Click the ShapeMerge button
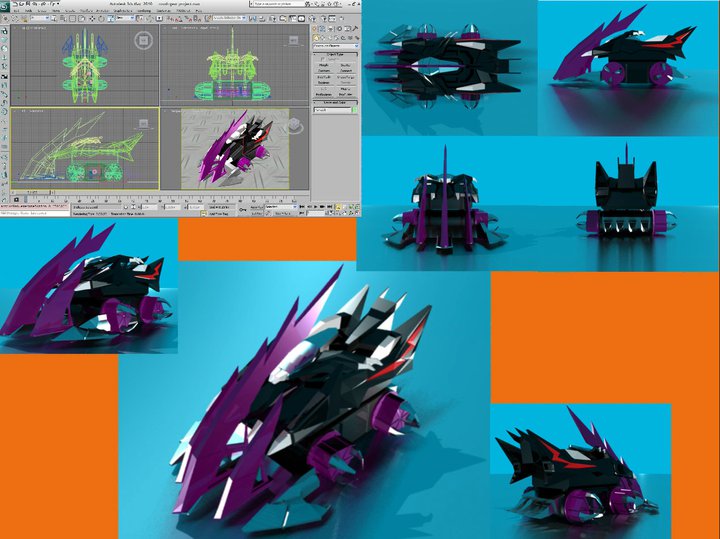 click(346, 77)
